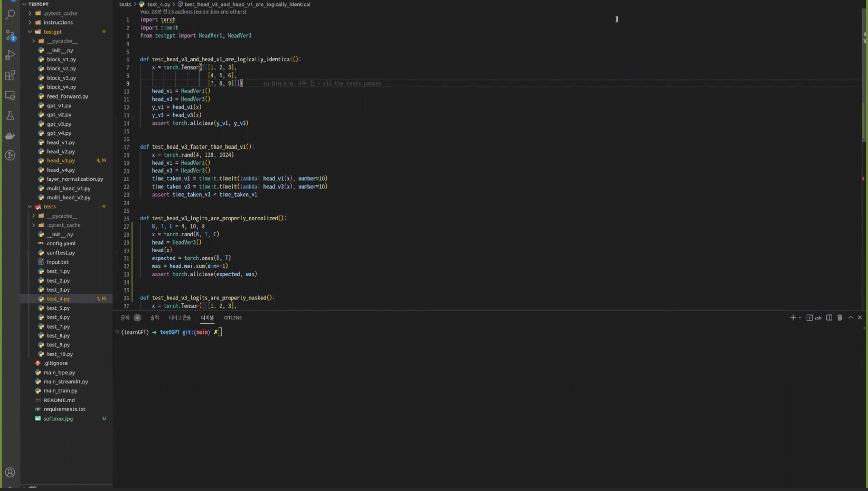Maximize the panel with caret-up icon

point(851,317)
